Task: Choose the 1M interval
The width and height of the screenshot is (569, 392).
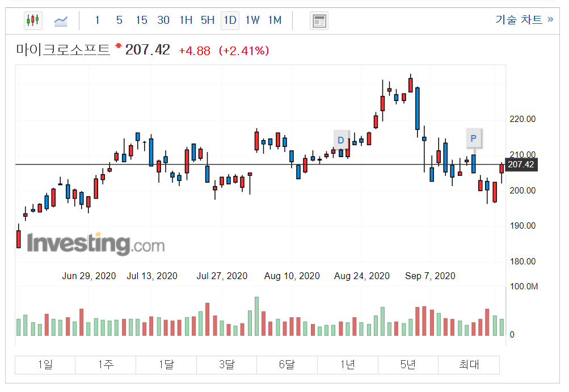Action: (275, 20)
